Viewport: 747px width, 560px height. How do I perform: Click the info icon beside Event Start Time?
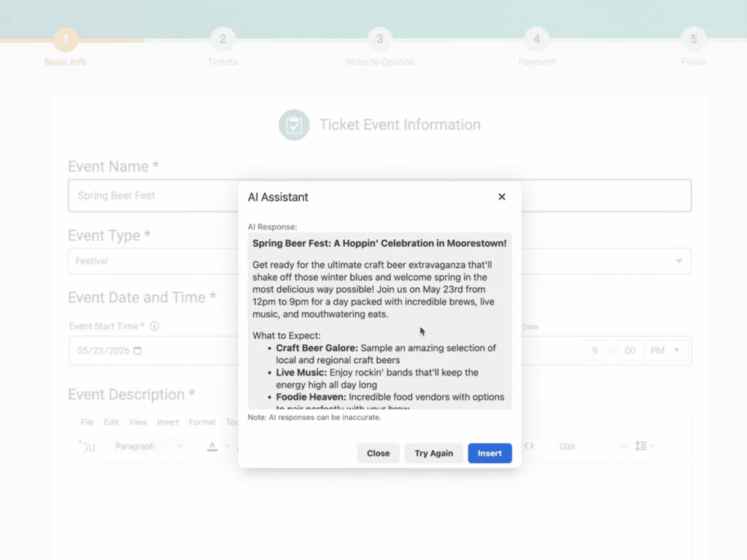[155, 326]
